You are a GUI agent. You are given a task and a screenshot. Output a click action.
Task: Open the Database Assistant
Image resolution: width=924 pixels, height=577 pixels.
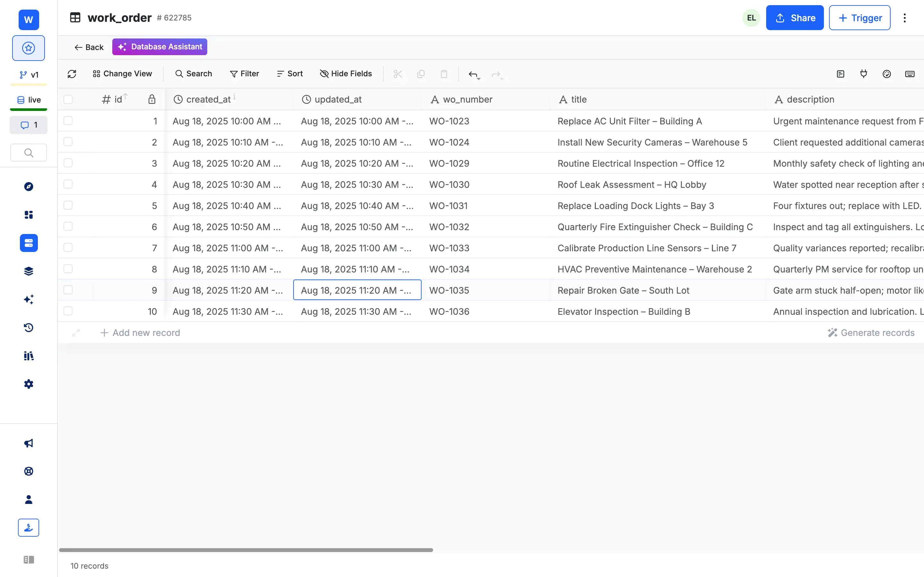(159, 46)
